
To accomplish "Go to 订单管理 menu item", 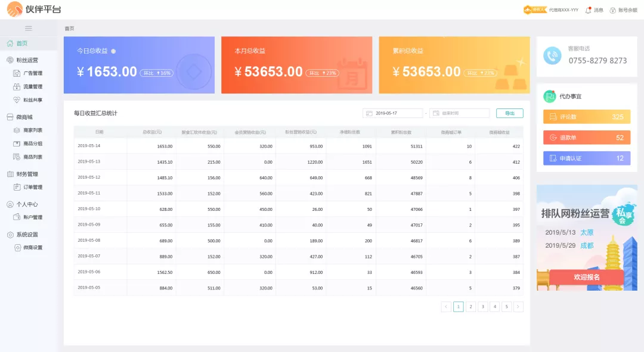I will [32, 187].
